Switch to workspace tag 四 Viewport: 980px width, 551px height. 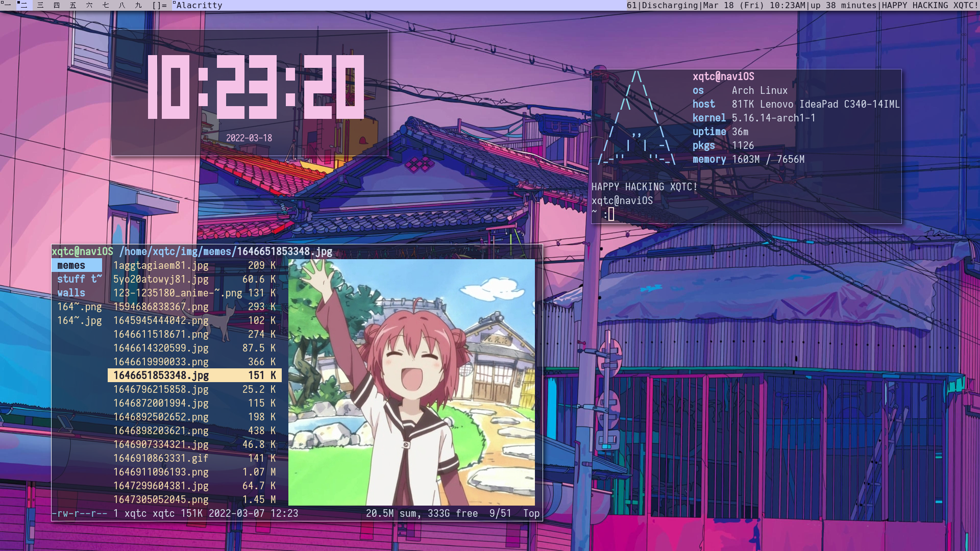click(57, 5)
